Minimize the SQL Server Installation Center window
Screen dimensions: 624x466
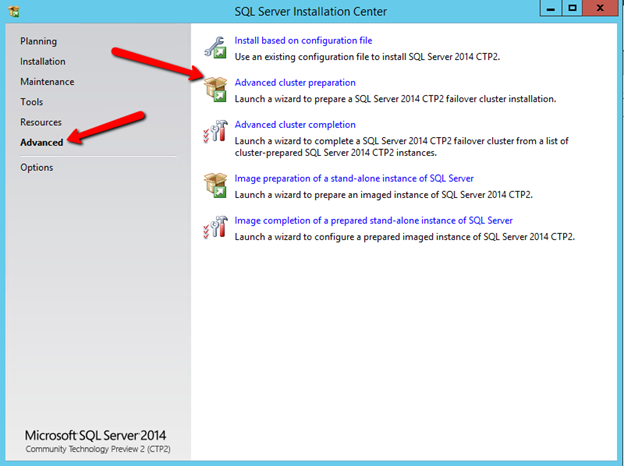[x=548, y=7]
